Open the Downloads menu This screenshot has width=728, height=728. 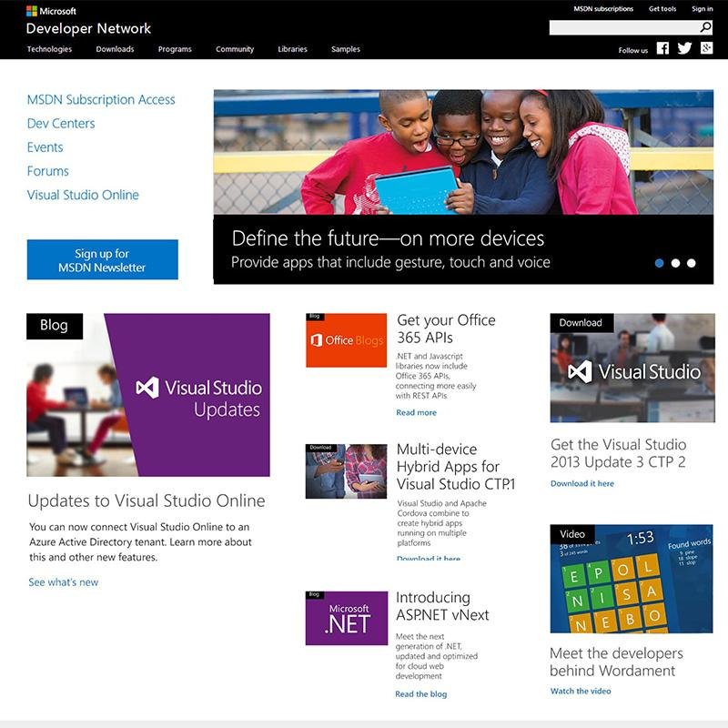pyautogui.click(x=115, y=49)
